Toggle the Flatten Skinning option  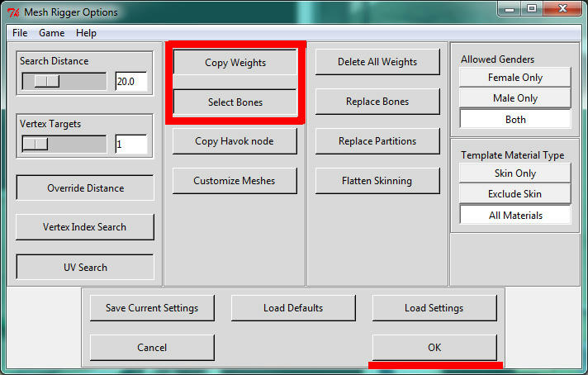coord(377,181)
